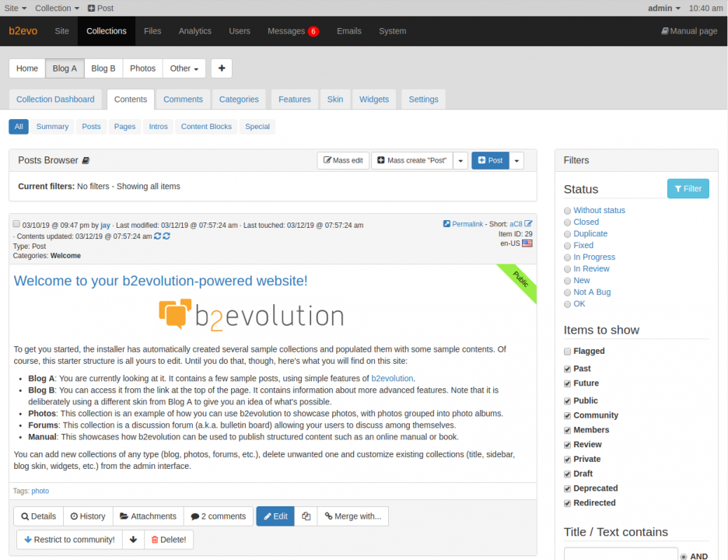Open the Manual page link
Image resolution: width=728 pixels, height=560 pixels.
point(689,31)
